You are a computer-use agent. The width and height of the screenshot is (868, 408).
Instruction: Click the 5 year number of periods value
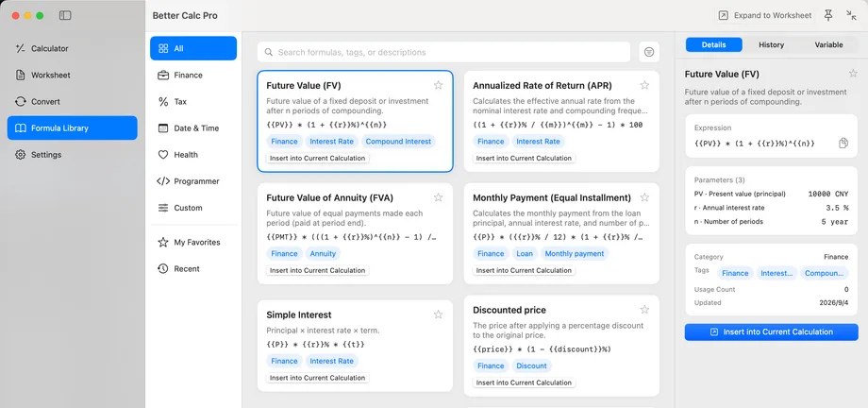pyautogui.click(x=835, y=222)
